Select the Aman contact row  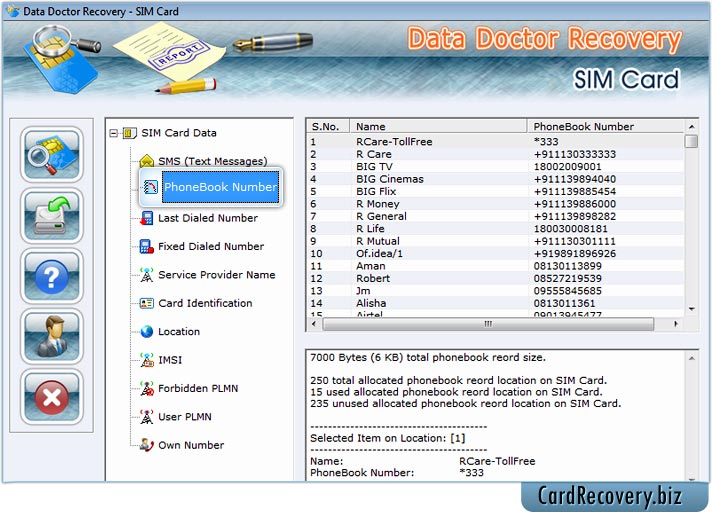tap(496, 266)
